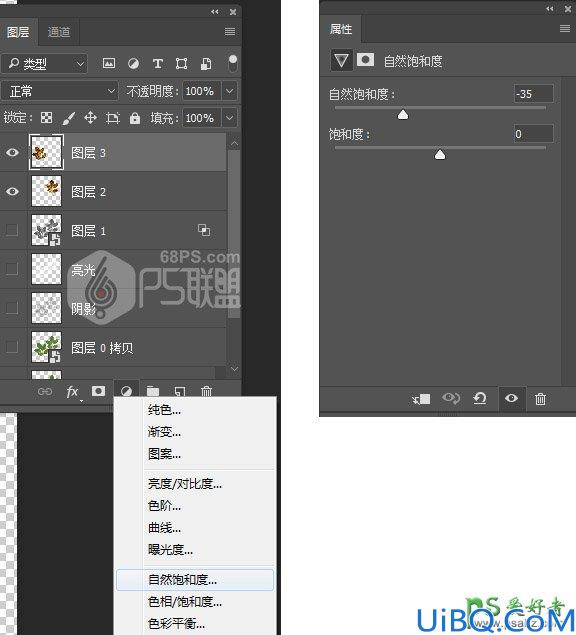
Task: Create new group folder icon
Action: click(153, 391)
